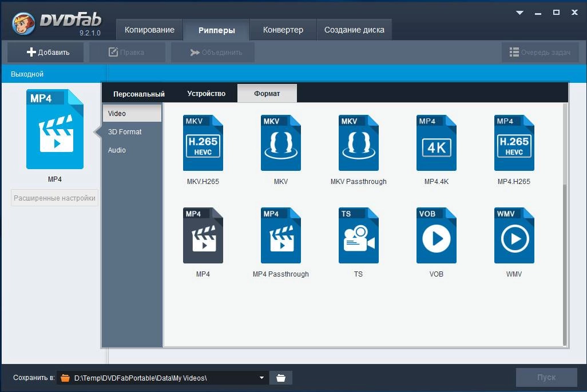The image size is (587, 392).
Task: Switch to the Персональный profile tab
Action: [139, 94]
